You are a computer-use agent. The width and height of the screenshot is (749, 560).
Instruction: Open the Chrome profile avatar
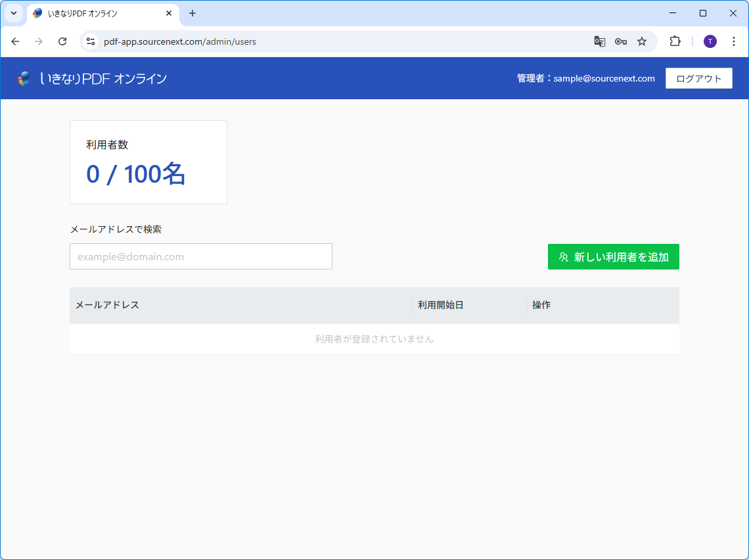[710, 41]
